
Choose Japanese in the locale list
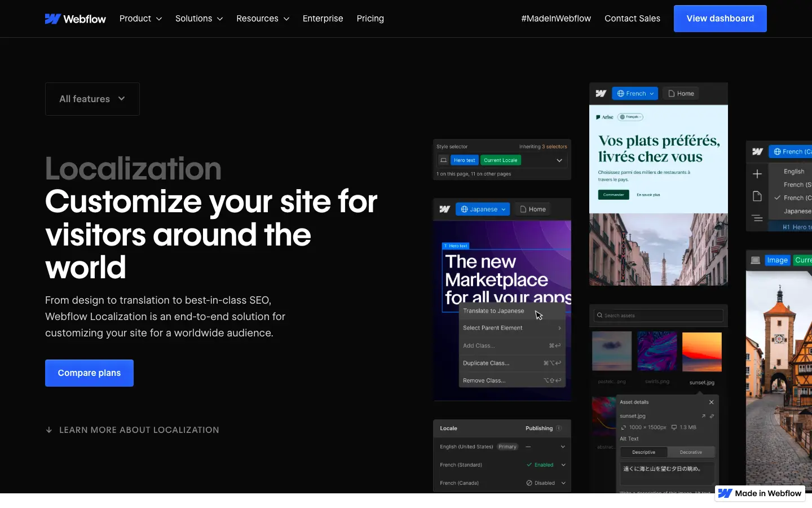(x=797, y=211)
